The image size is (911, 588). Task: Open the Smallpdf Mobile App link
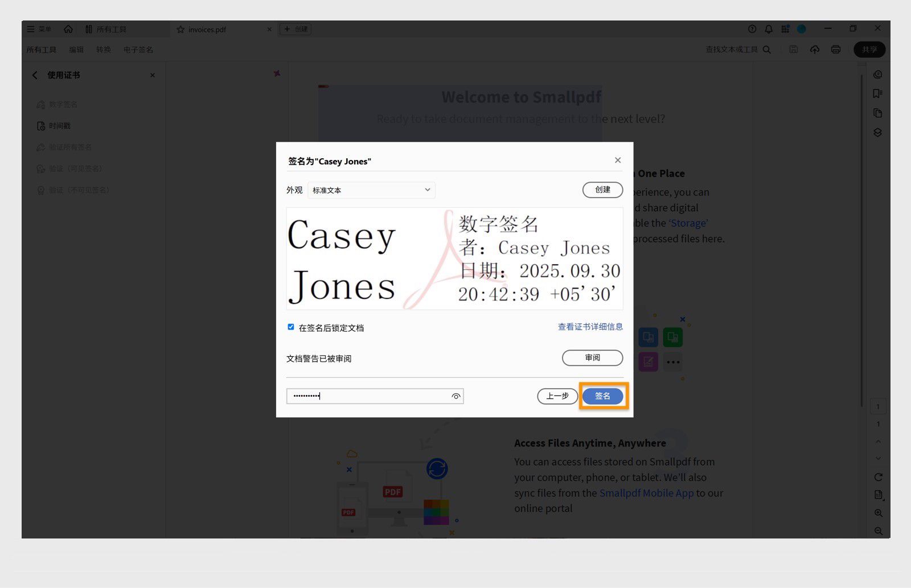coord(646,493)
